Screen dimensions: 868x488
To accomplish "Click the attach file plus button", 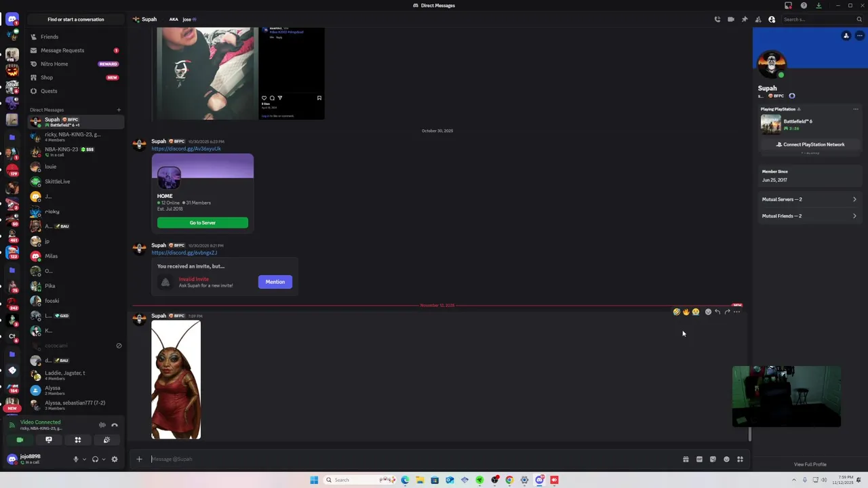I will [139, 459].
